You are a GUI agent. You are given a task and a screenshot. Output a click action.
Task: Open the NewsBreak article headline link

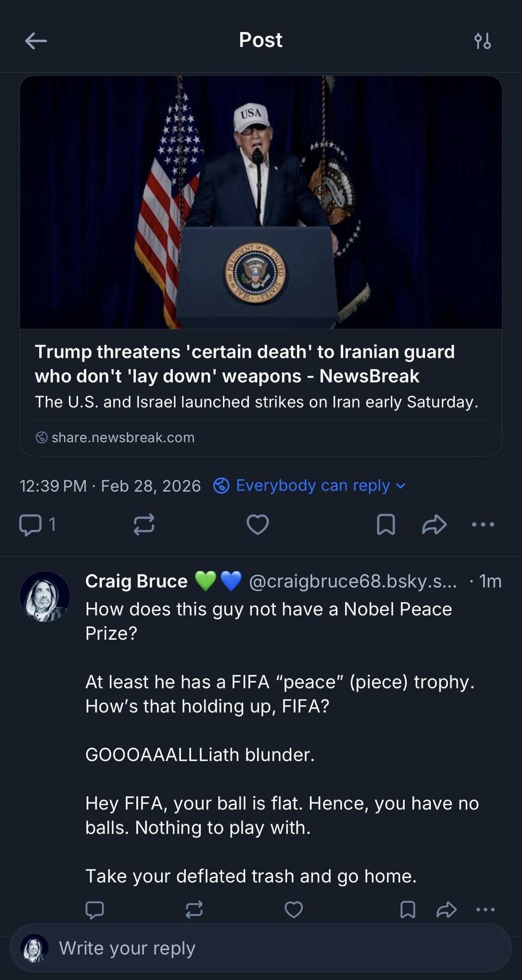pos(245,364)
